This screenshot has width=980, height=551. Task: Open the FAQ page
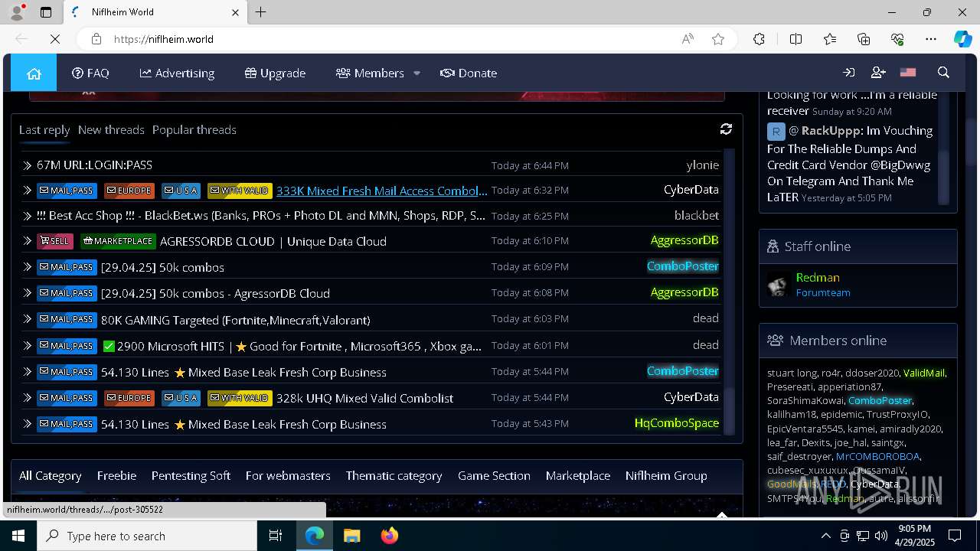pyautogui.click(x=90, y=73)
